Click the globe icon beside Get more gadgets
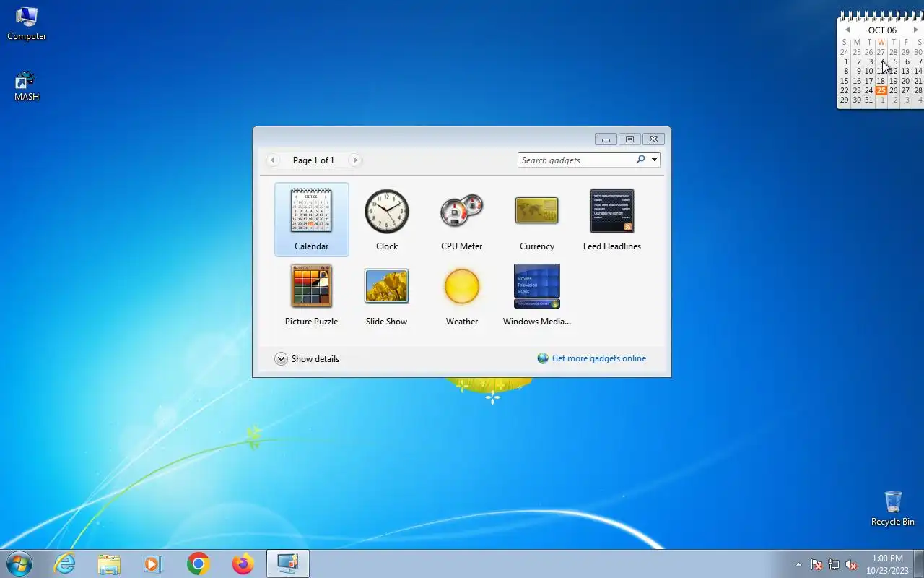This screenshot has width=924, height=578. coord(543,358)
